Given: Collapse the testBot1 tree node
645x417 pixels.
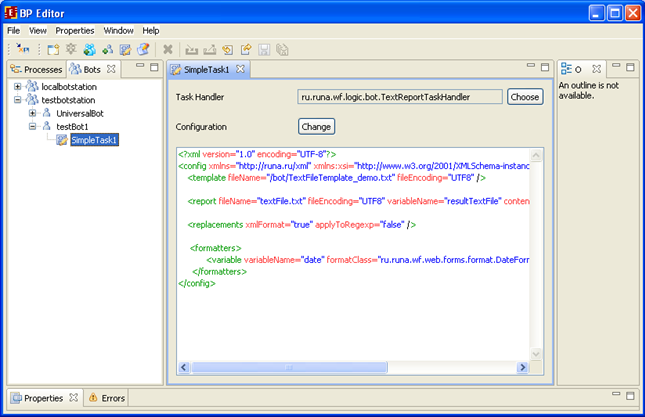Looking at the screenshot, I should point(32,127).
